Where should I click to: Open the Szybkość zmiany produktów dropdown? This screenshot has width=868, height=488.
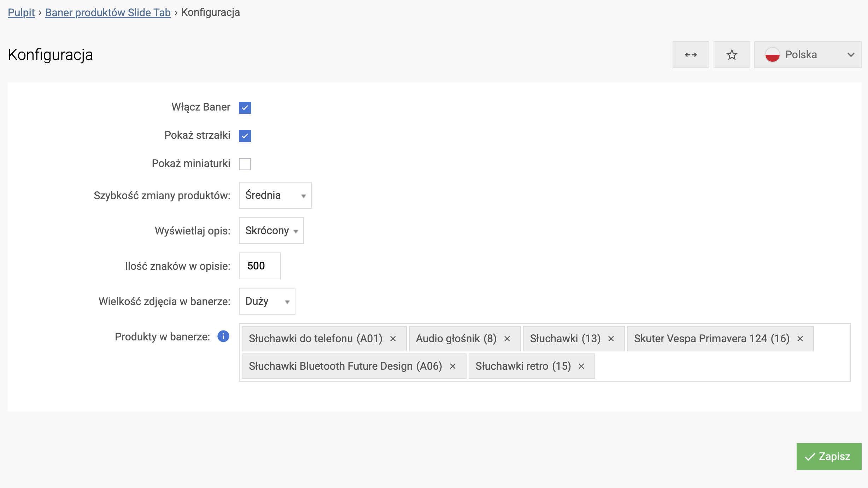click(x=275, y=195)
